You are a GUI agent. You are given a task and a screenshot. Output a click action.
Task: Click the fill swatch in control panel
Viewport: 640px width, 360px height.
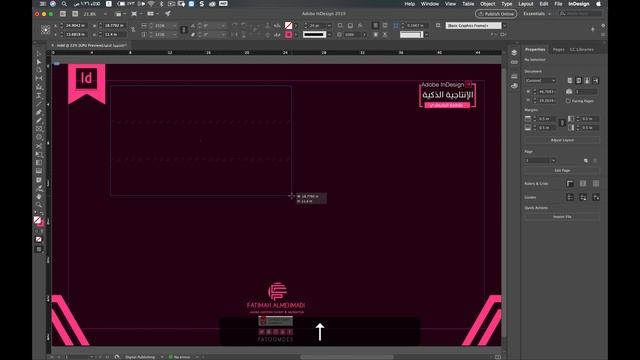[289, 25]
